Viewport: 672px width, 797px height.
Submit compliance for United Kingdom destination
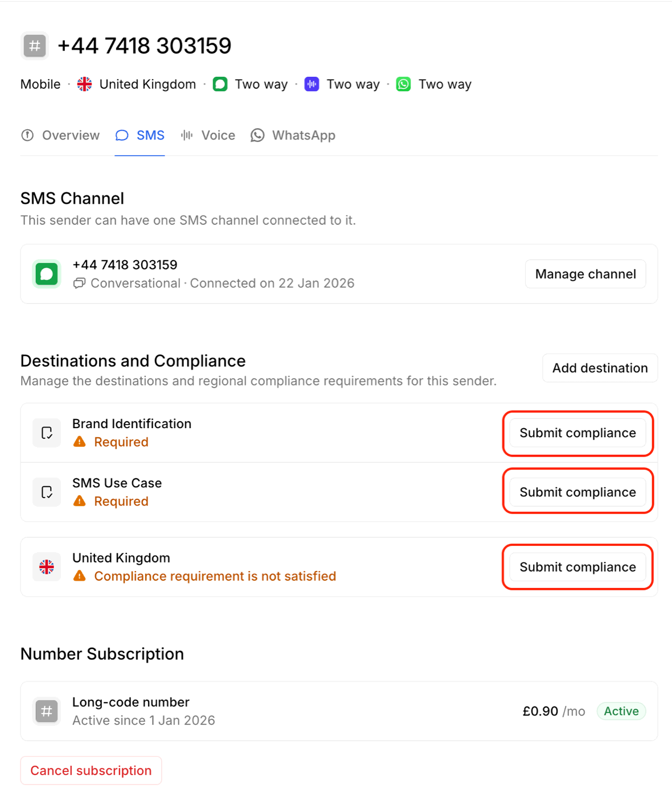click(577, 567)
